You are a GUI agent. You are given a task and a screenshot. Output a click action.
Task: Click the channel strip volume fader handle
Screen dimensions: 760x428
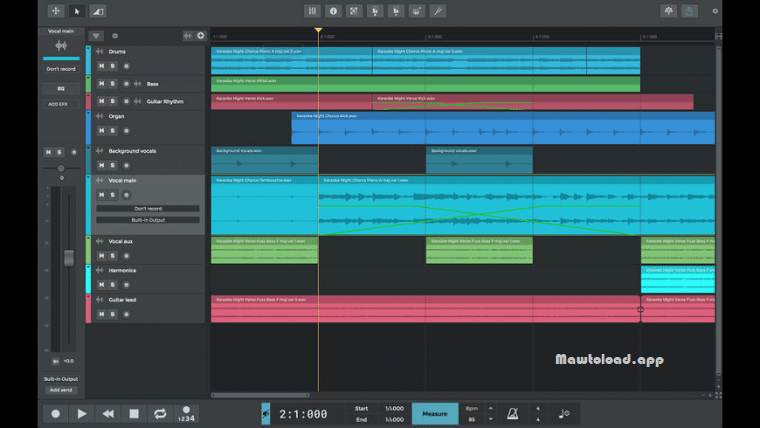point(69,257)
